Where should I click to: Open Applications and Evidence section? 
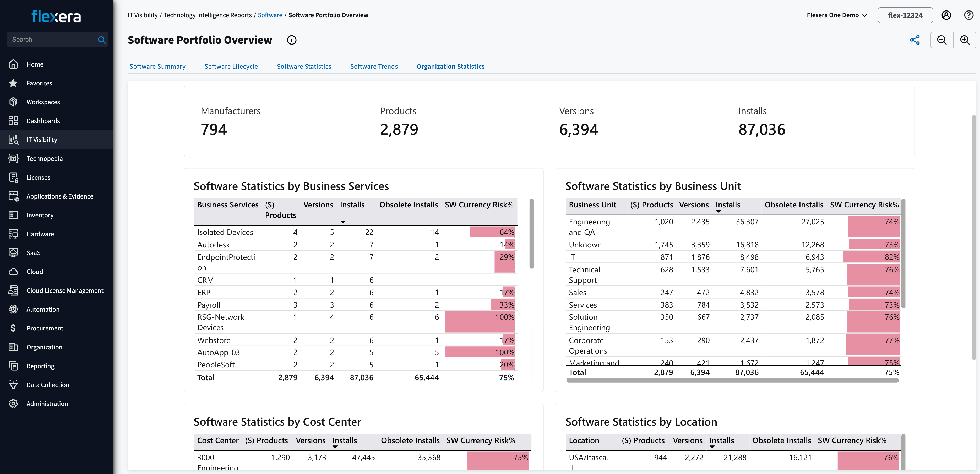click(60, 196)
